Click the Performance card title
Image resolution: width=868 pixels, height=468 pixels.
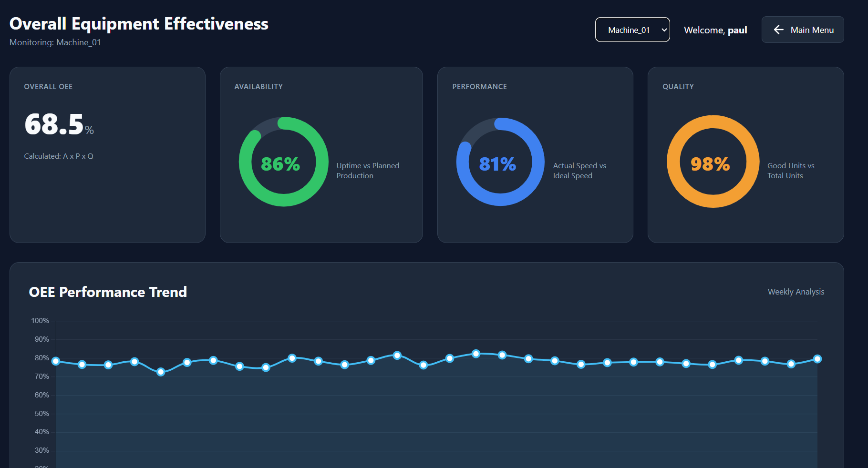[479, 87]
